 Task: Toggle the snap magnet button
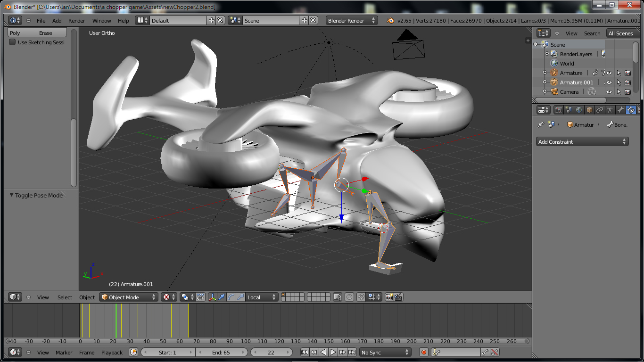(x=361, y=297)
